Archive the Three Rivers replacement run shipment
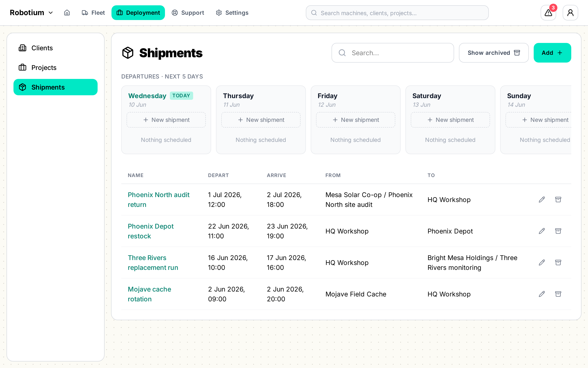Image resolution: width=588 pixels, height=368 pixels. 558,262
